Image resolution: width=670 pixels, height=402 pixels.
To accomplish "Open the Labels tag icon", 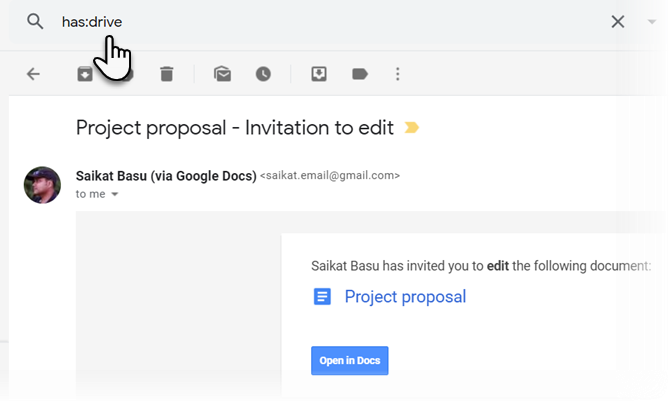I will pos(359,74).
